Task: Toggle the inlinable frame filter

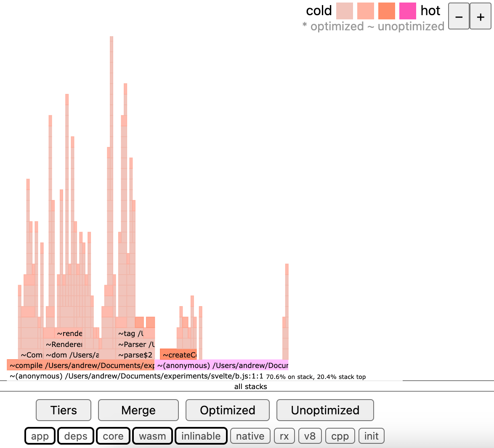Action: pyautogui.click(x=201, y=436)
